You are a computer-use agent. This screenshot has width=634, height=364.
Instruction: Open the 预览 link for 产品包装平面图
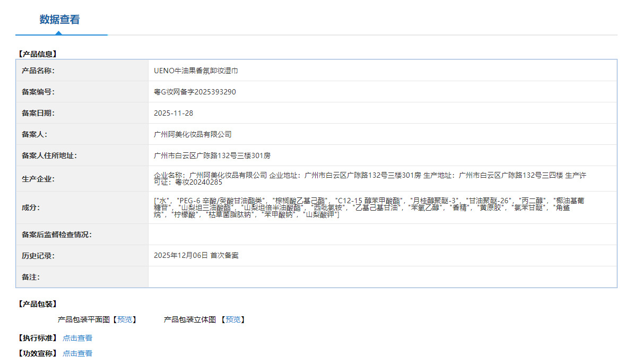point(126,319)
